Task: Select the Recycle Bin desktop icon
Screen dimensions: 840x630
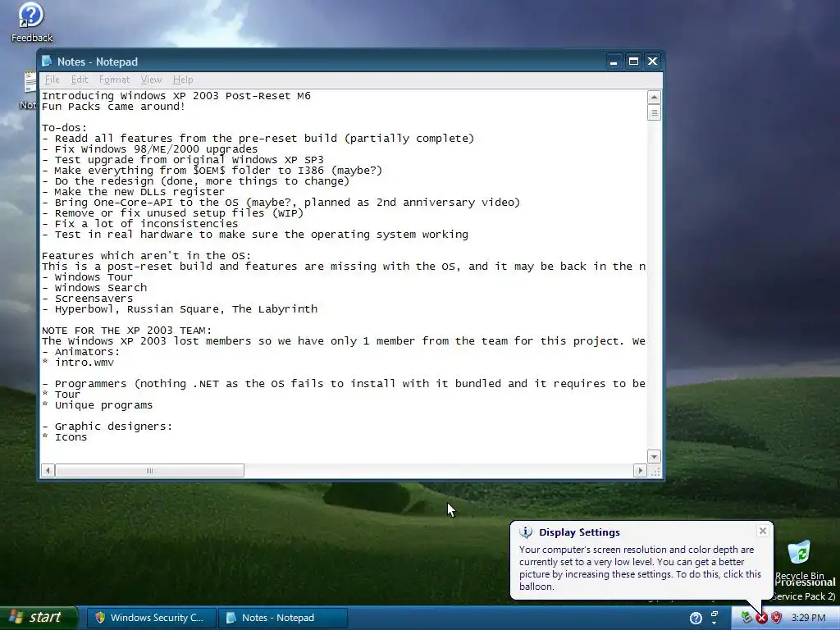Action: click(x=799, y=561)
